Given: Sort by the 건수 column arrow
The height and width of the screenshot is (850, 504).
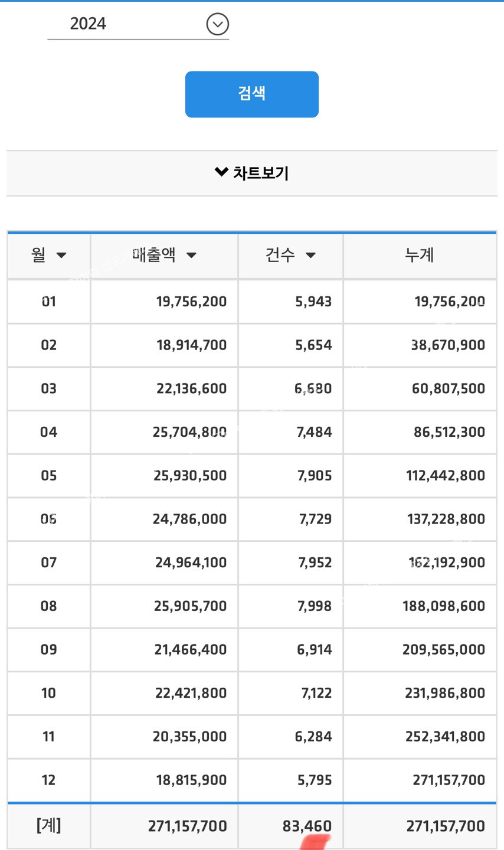Looking at the screenshot, I should (x=310, y=256).
